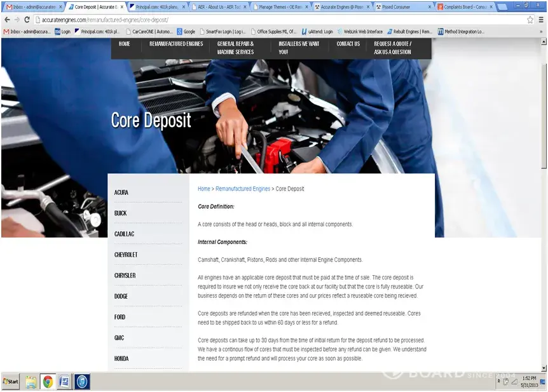Click the Home breadcrumb link
This screenshot has height=392, width=548.
[x=203, y=189]
